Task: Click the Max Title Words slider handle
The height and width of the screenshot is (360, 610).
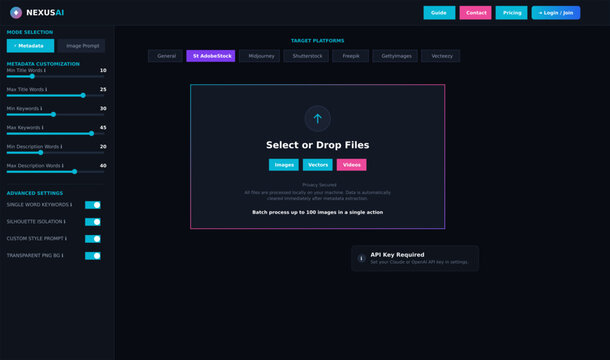Action: (83, 95)
